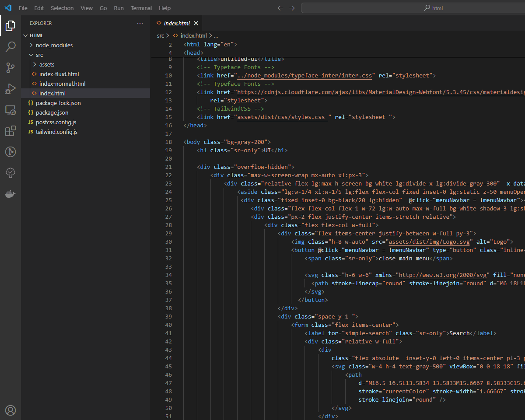Open the Remote Explorer view
This screenshot has width=525, height=420.
point(10,110)
